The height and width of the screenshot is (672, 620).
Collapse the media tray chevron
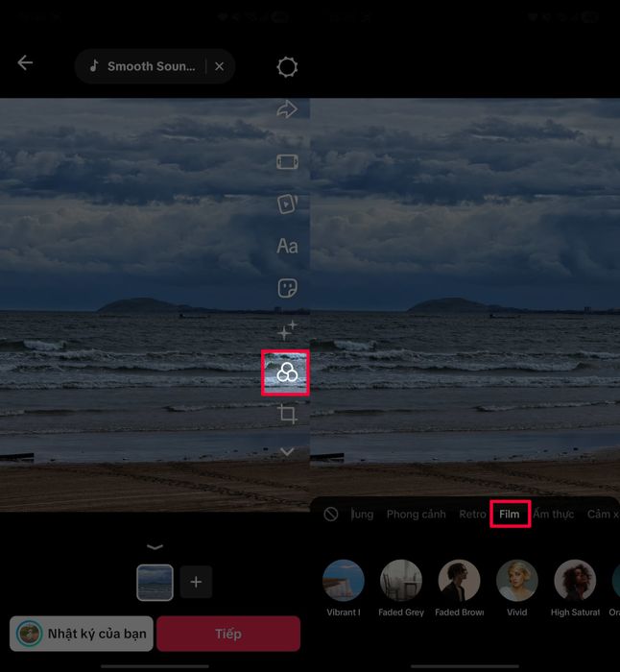155,547
